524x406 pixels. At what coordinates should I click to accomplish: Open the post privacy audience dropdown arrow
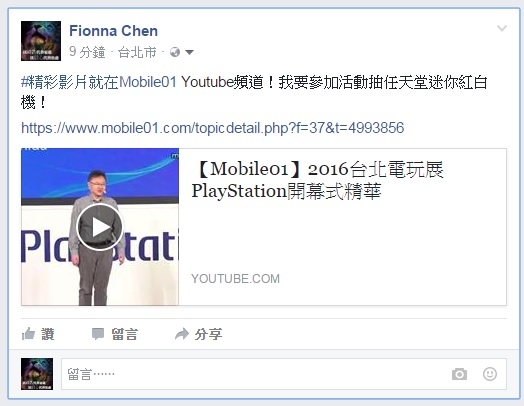tap(189, 52)
